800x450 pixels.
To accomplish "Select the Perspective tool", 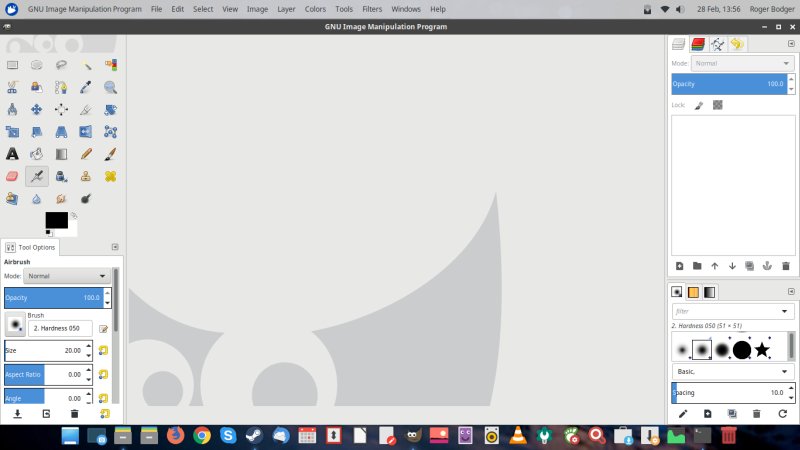I will 61,132.
